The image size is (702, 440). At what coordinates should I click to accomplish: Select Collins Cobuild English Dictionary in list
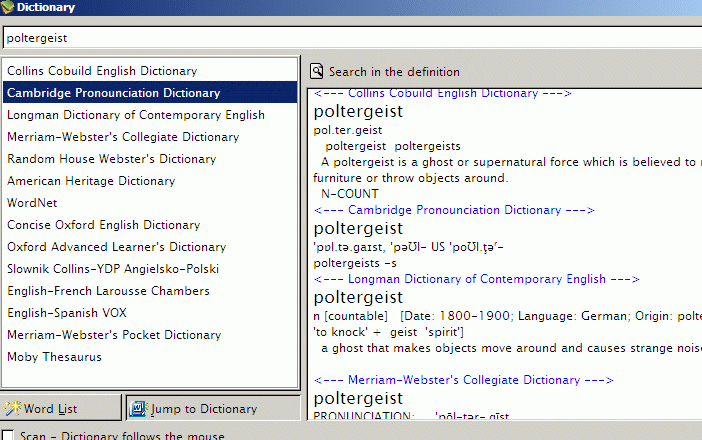click(150, 71)
